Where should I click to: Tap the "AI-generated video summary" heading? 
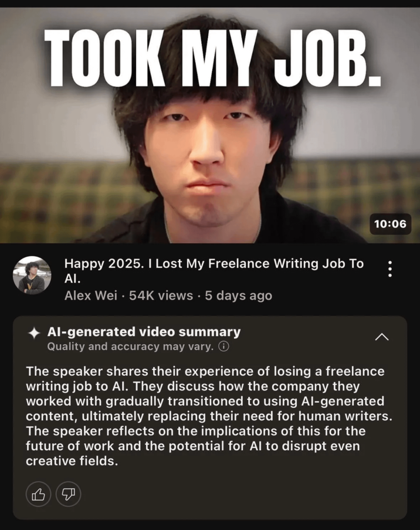click(x=144, y=332)
